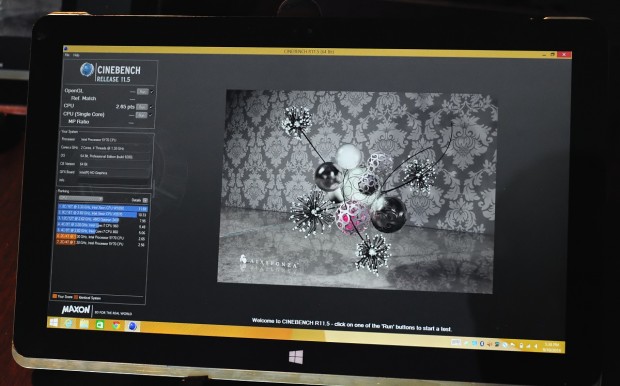Screen dimensions: 620x386
Task: Run the CPU (Single Core) test
Action: pos(141,115)
